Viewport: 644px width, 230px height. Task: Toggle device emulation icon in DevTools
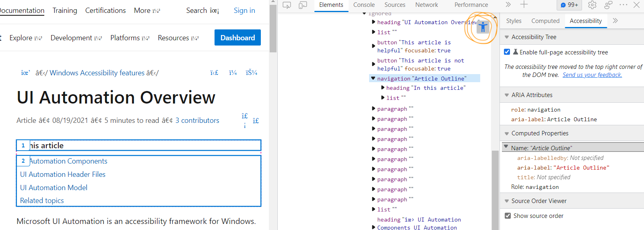303,5
